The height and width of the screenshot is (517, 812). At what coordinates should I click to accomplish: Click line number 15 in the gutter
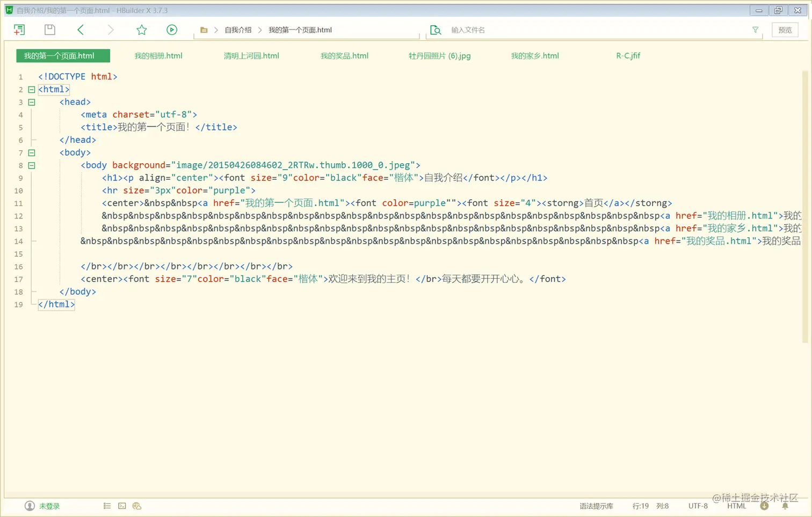(x=19, y=254)
